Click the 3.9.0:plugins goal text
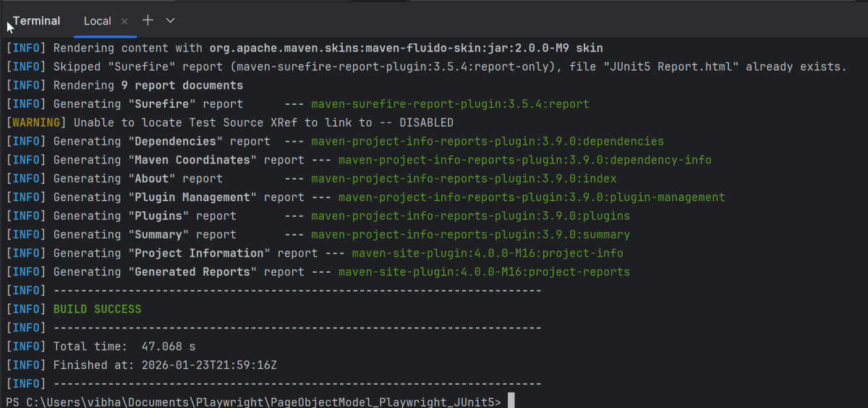This screenshot has height=408, width=868. pyautogui.click(x=470, y=216)
